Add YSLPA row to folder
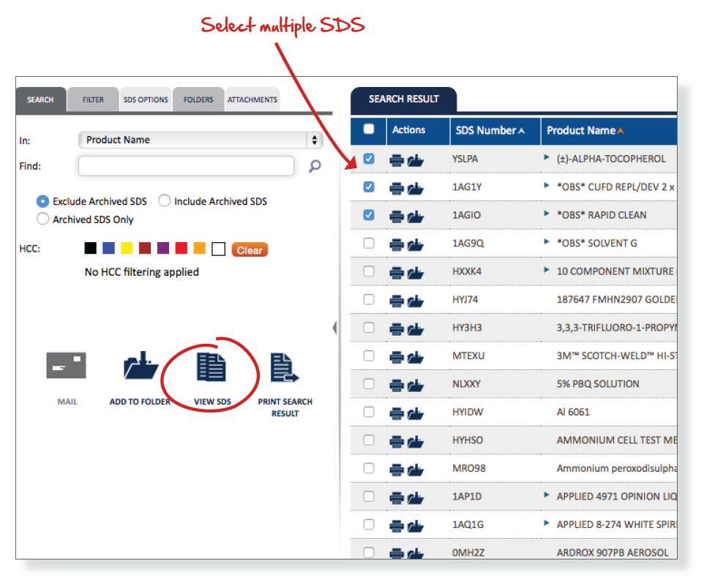The height and width of the screenshot is (588, 723). point(416,160)
